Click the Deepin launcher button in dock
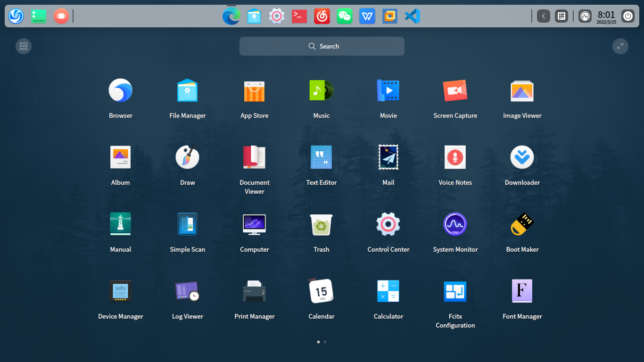The image size is (644, 362). 16,16
